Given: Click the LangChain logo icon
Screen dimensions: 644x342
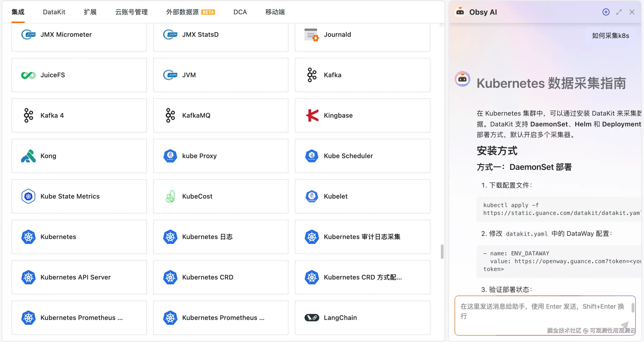Looking at the screenshot, I should coord(311,318).
